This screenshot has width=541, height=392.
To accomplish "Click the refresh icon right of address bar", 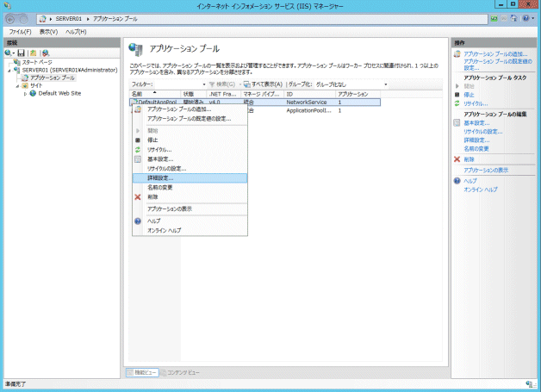I will (494, 19).
